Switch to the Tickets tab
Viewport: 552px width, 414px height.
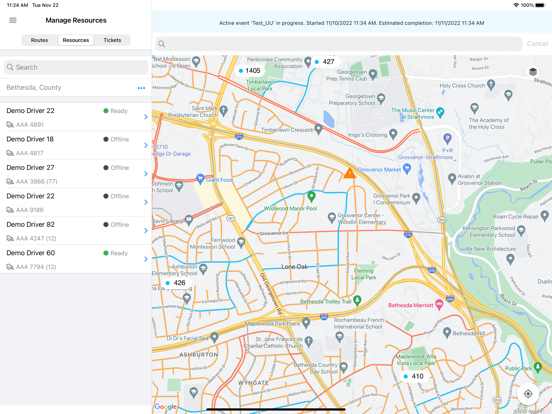pos(112,40)
